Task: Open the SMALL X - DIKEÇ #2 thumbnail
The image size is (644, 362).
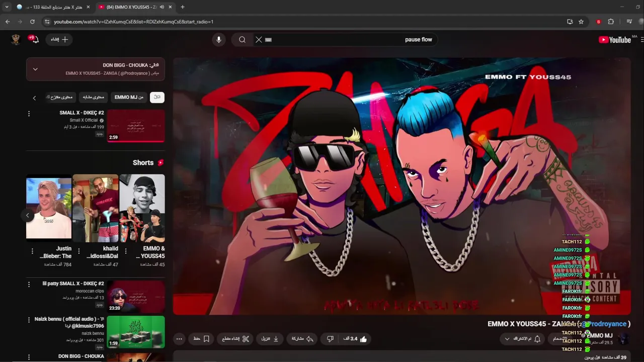Action: coord(136,126)
